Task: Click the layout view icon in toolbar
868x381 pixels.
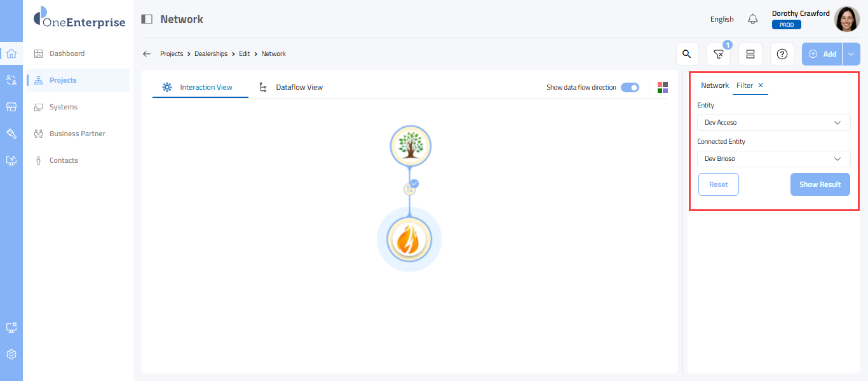Action: 750,54
